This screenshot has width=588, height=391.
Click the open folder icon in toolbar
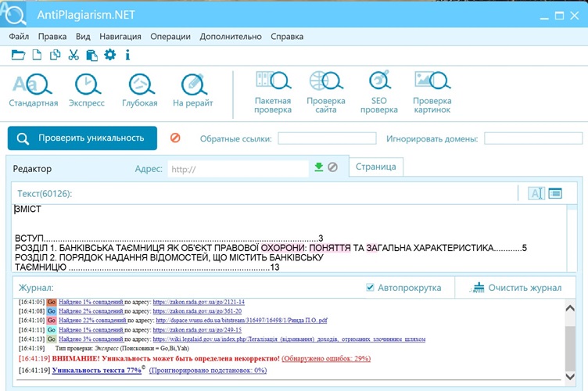coord(18,55)
